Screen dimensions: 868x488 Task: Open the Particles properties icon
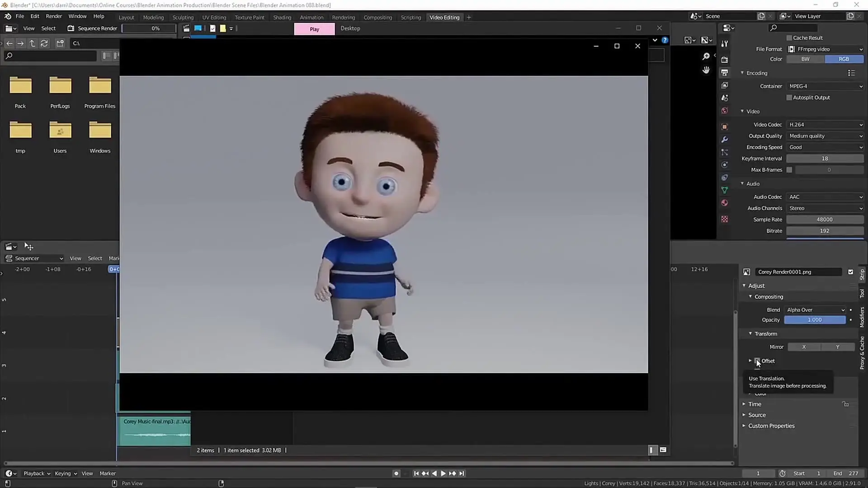725,152
